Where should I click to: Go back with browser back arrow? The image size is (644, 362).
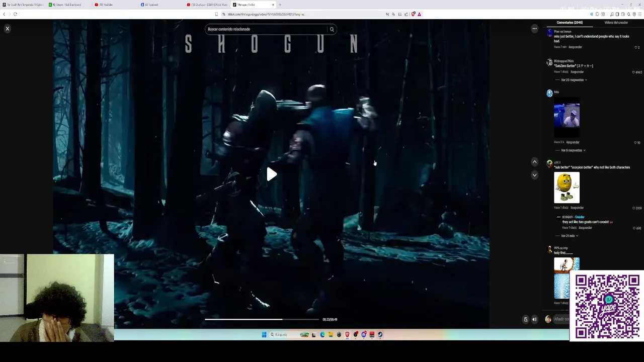4,14
